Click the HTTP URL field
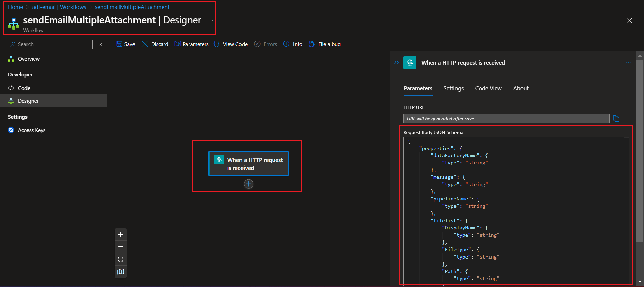The width and height of the screenshot is (644, 287). pyautogui.click(x=506, y=119)
